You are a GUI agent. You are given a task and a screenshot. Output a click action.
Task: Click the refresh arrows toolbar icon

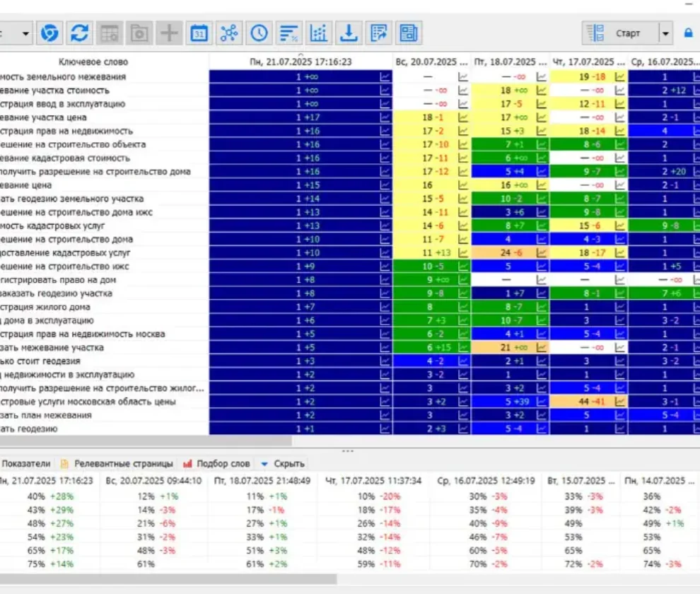79,33
